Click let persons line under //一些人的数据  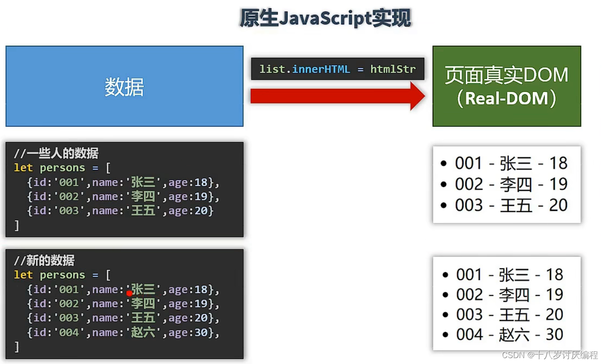pyautogui.click(x=62, y=168)
